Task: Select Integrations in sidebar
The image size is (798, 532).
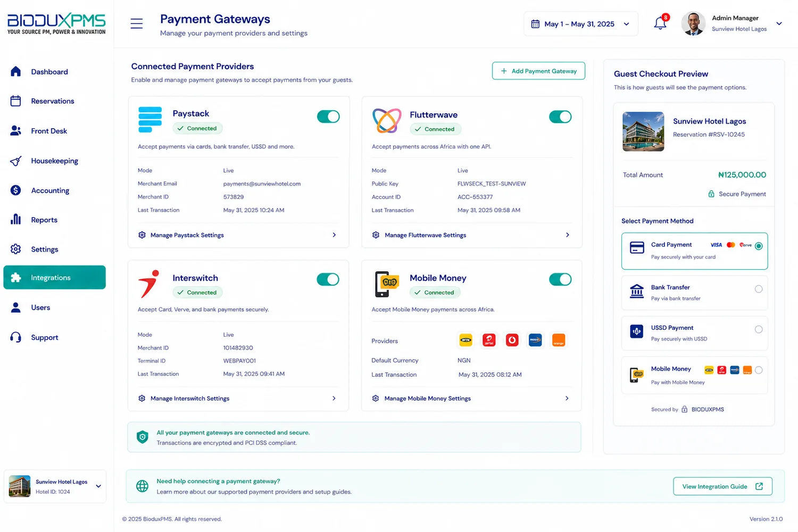Action: (x=54, y=278)
